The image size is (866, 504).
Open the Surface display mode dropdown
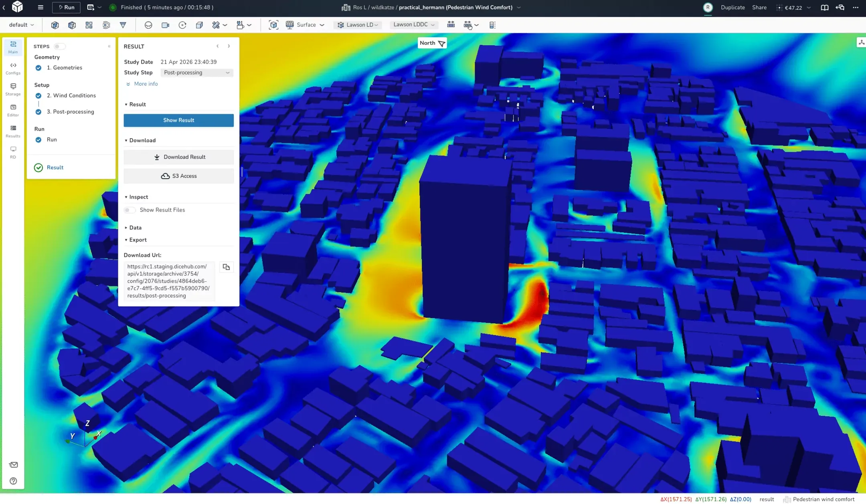pos(305,25)
